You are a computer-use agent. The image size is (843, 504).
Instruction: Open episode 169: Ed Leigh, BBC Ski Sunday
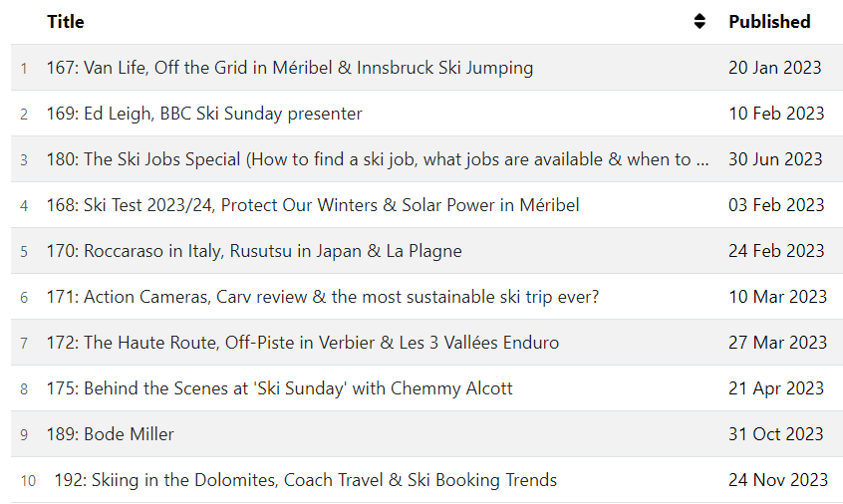tap(204, 114)
